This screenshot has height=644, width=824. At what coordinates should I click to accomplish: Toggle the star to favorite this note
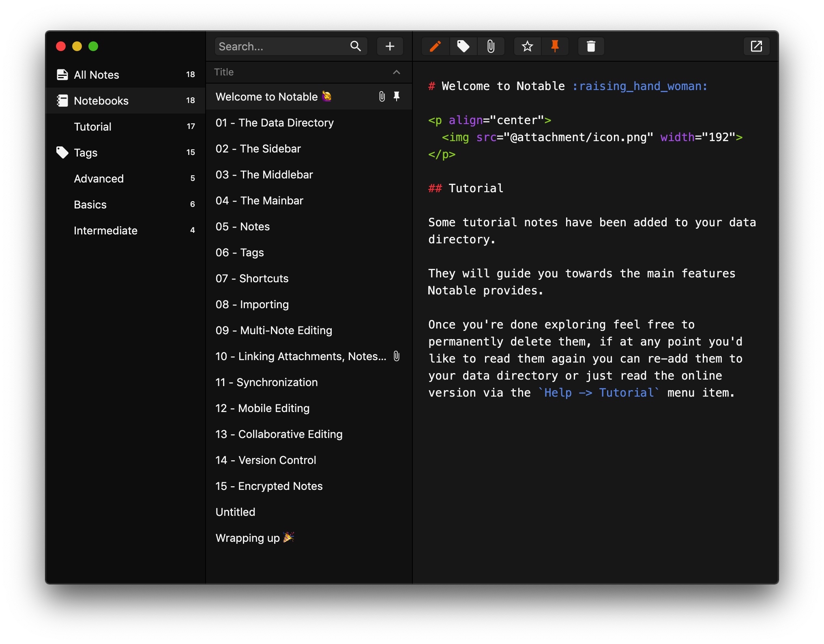(527, 46)
